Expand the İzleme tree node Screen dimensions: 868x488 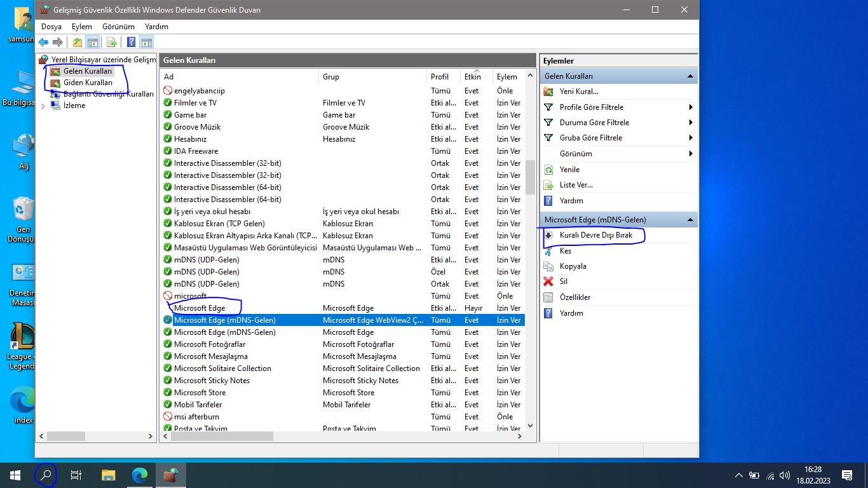point(43,106)
